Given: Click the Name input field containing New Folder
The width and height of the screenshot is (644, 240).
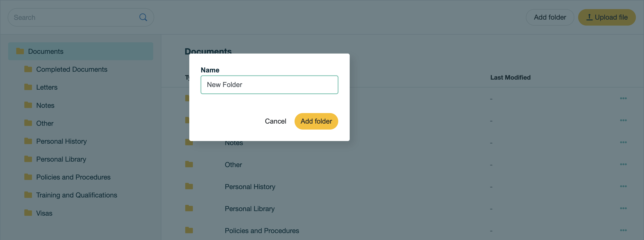Looking at the screenshot, I should 269,85.
